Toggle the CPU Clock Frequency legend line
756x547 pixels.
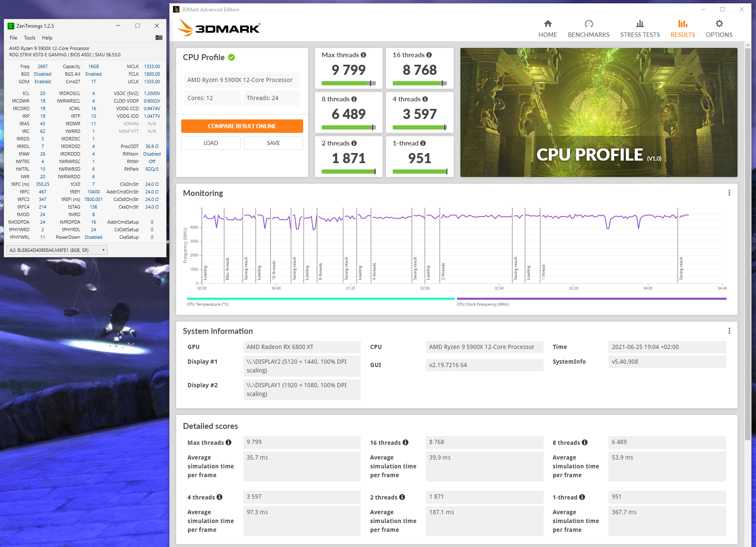[x=592, y=299]
